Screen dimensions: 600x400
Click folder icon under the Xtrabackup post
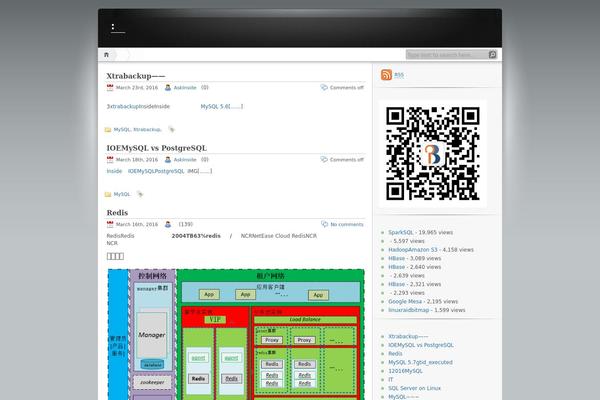point(108,130)
